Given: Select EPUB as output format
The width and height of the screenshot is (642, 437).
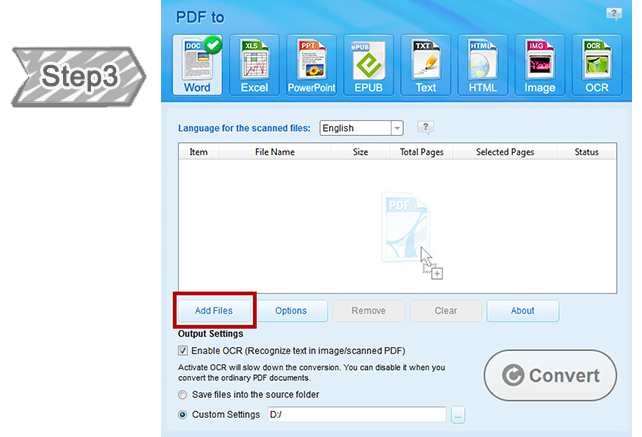Looking at the screenshot, I should coord(369,66).
